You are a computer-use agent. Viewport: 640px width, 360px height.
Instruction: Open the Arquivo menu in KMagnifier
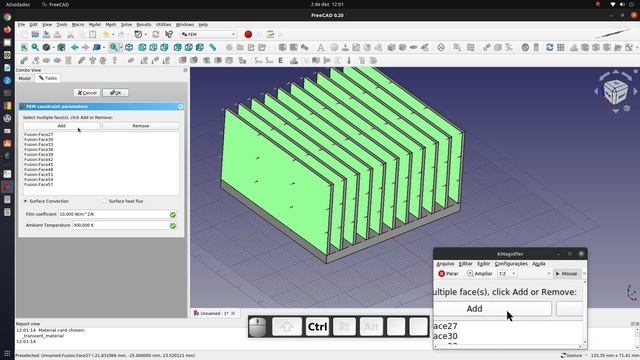445,264
